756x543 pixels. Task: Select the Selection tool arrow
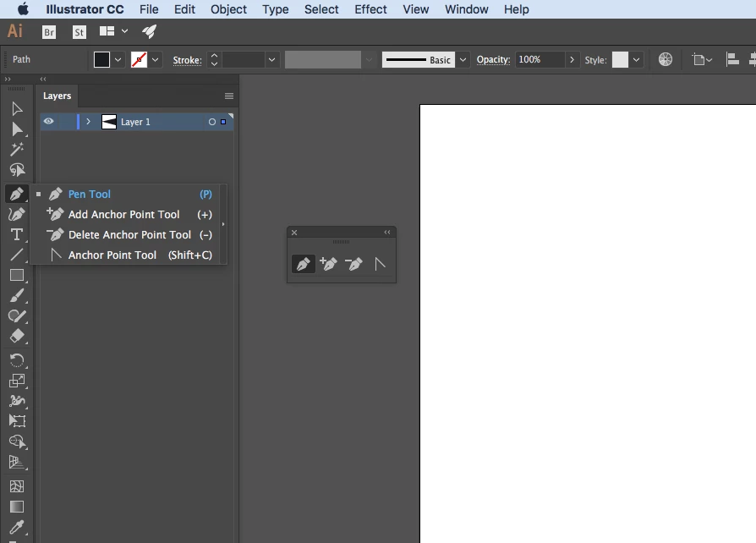tap(17, 108)
